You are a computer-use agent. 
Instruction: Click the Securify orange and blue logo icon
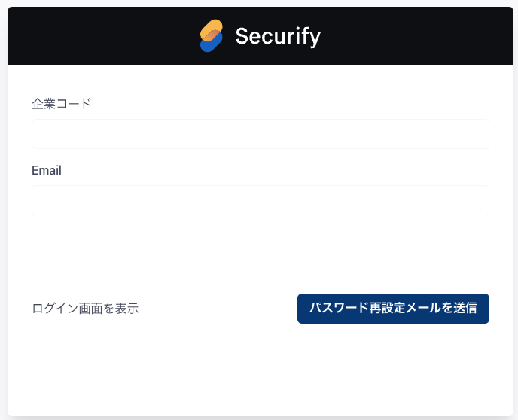click(212, 35)
